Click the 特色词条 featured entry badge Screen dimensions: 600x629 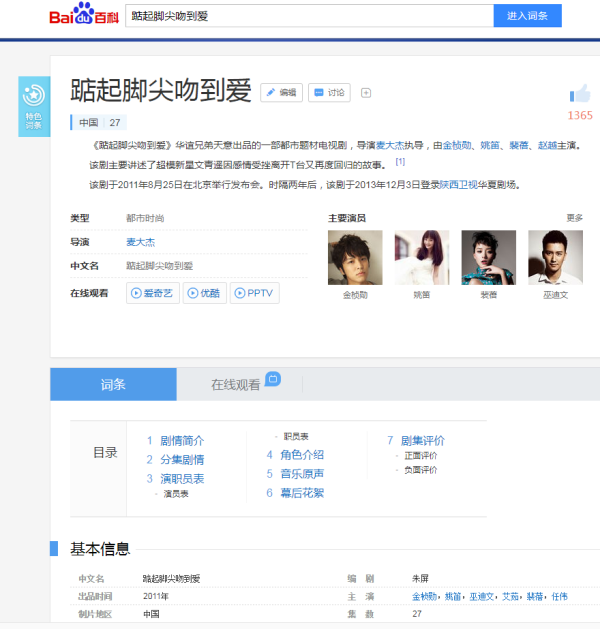pos(34,104)
